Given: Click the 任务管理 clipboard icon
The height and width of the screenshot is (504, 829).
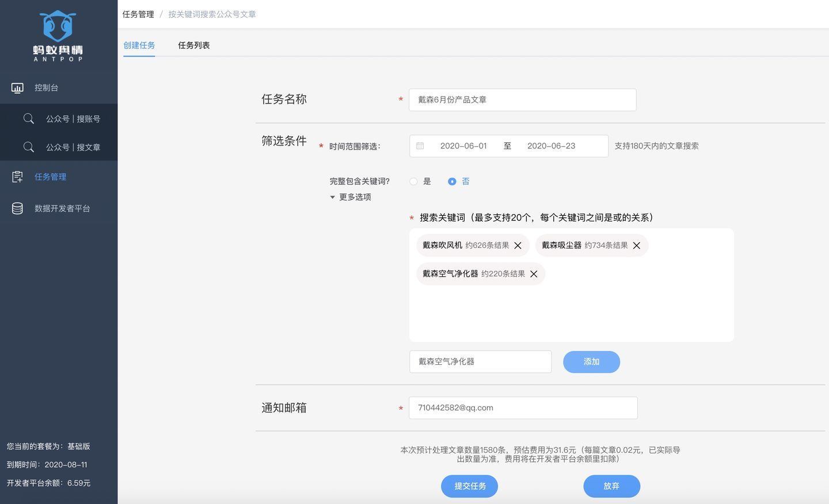Looking at the screenshot, I should pyautogui.click(x=17, y=177).
